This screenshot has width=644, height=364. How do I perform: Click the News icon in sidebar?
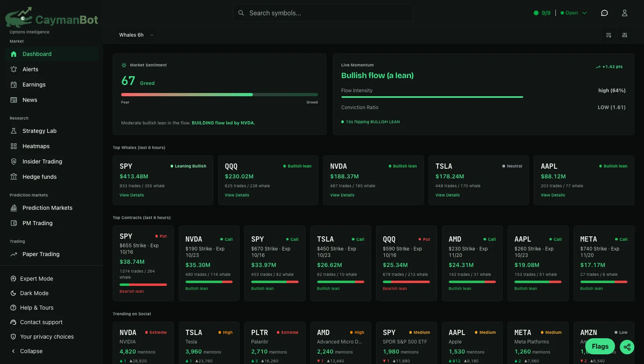[x=14, y=100]
